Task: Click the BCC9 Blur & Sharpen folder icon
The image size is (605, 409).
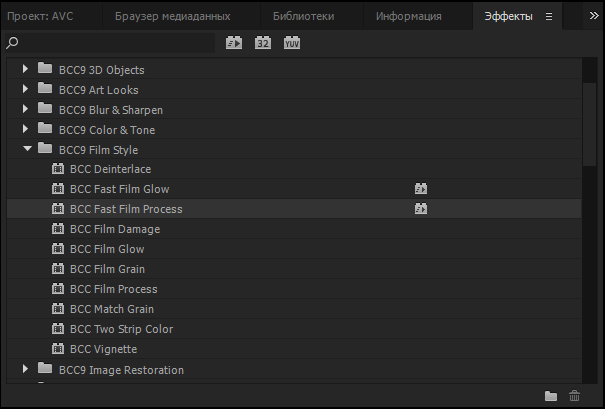Action: (x=45, y=108)
